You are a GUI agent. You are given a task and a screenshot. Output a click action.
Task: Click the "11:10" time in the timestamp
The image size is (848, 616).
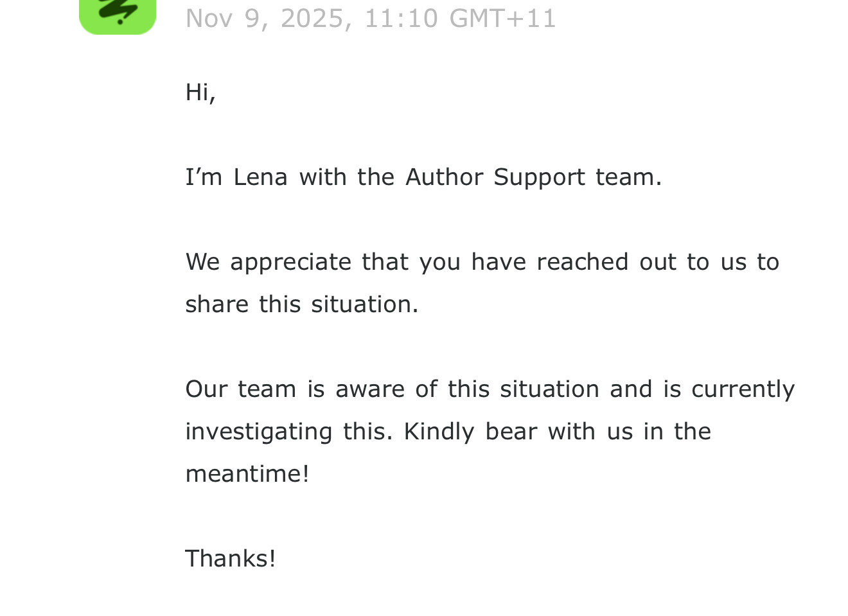[x=401, y=18]
